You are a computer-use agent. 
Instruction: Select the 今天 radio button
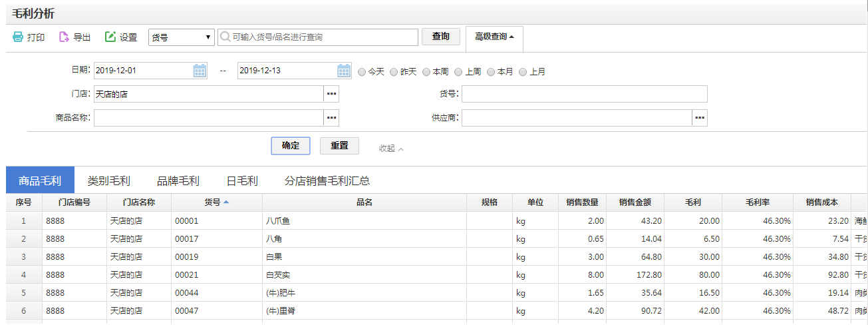click(x=362, y=71)
